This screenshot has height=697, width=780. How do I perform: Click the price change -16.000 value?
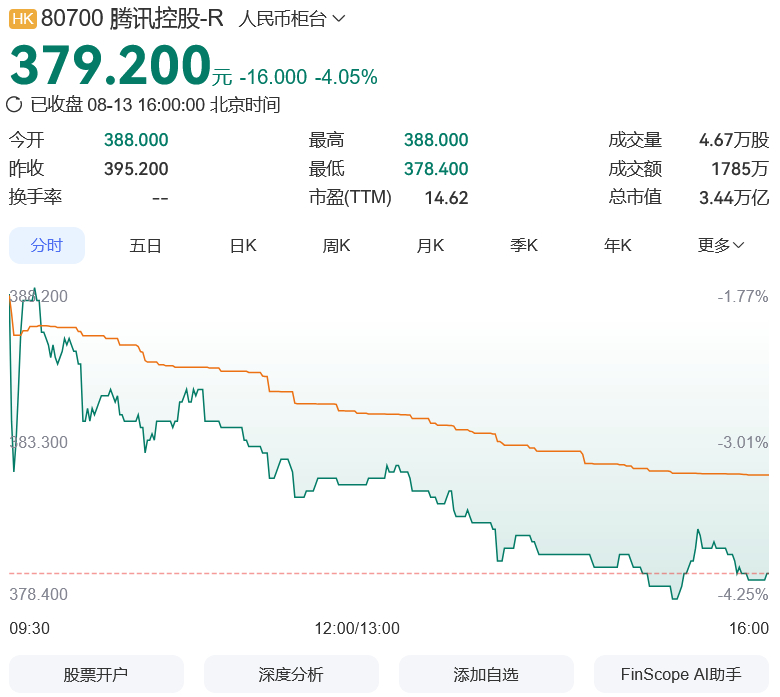(274, 77)
